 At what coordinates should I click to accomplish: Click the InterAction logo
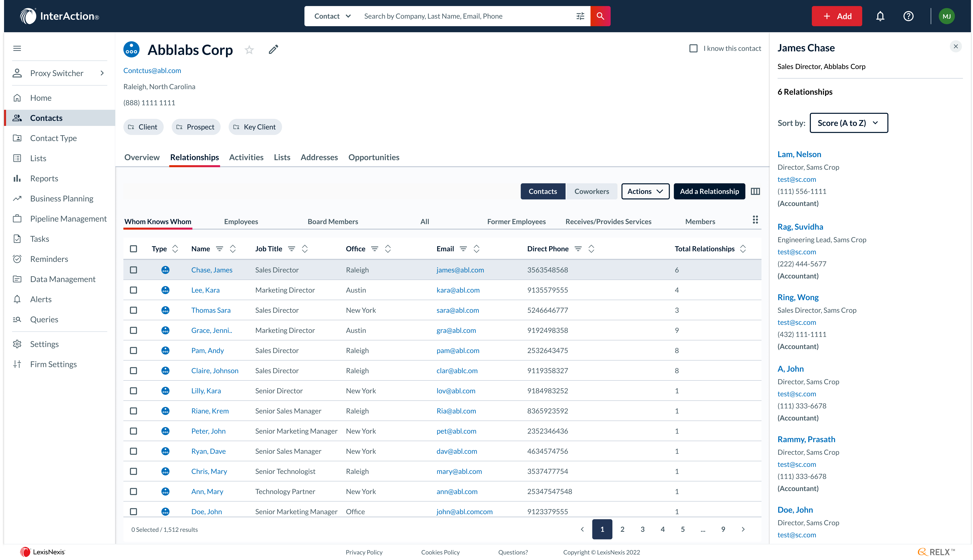[x=60, y=16]
